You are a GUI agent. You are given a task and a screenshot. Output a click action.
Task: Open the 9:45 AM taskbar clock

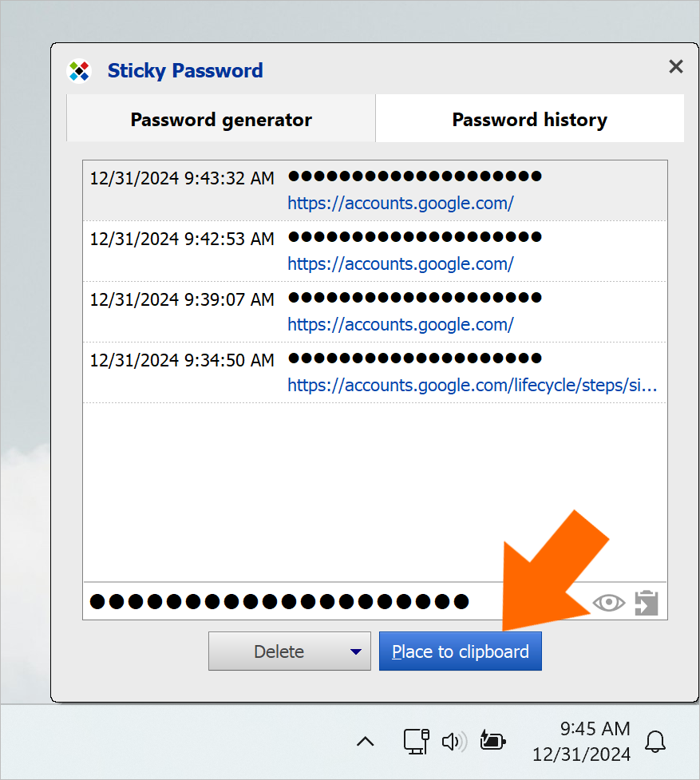(x=581, y=741)
